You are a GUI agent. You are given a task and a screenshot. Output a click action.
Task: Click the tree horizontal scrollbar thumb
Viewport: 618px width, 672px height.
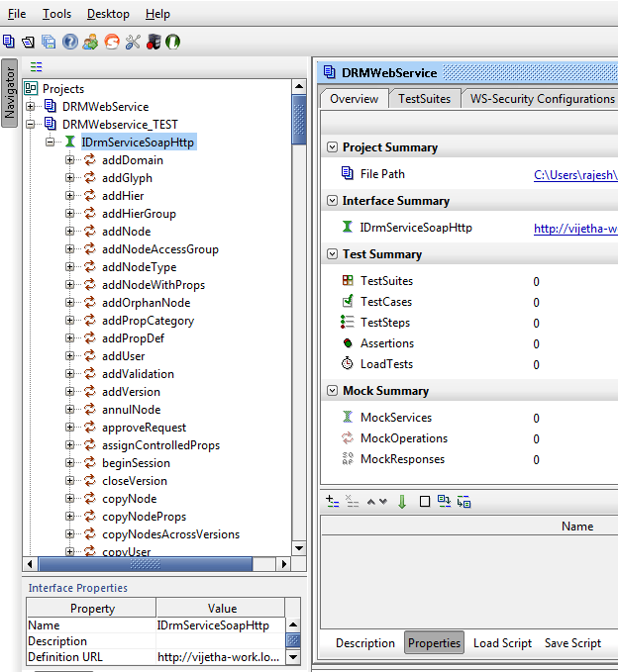tap(146, 564)
